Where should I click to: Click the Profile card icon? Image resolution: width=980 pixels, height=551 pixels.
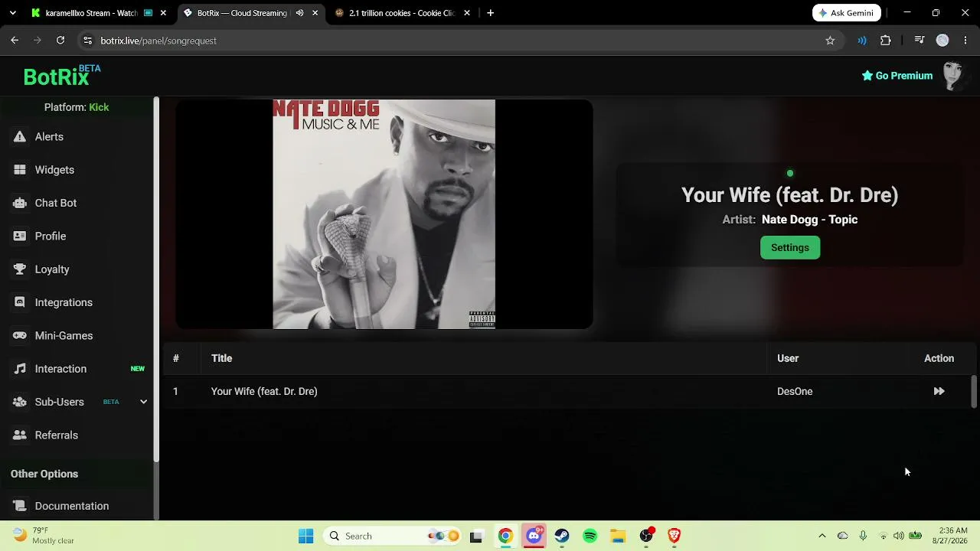(x=20, y=236)
